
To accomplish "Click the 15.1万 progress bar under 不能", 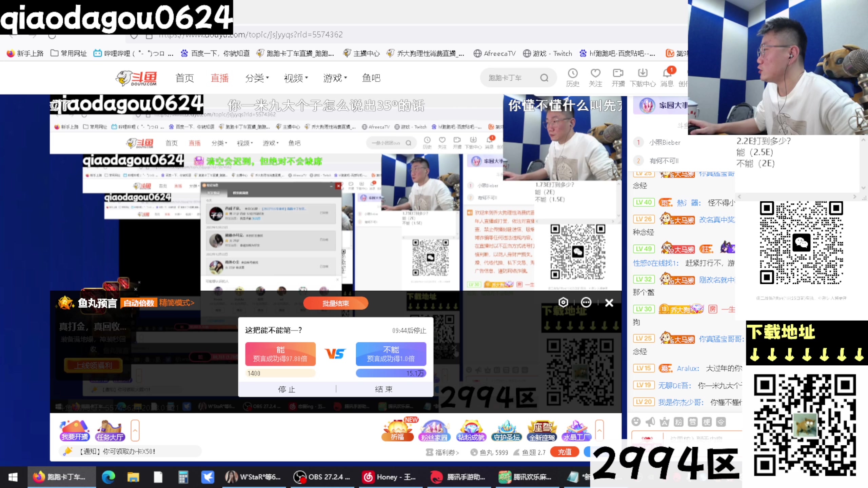I will (391, 373).
